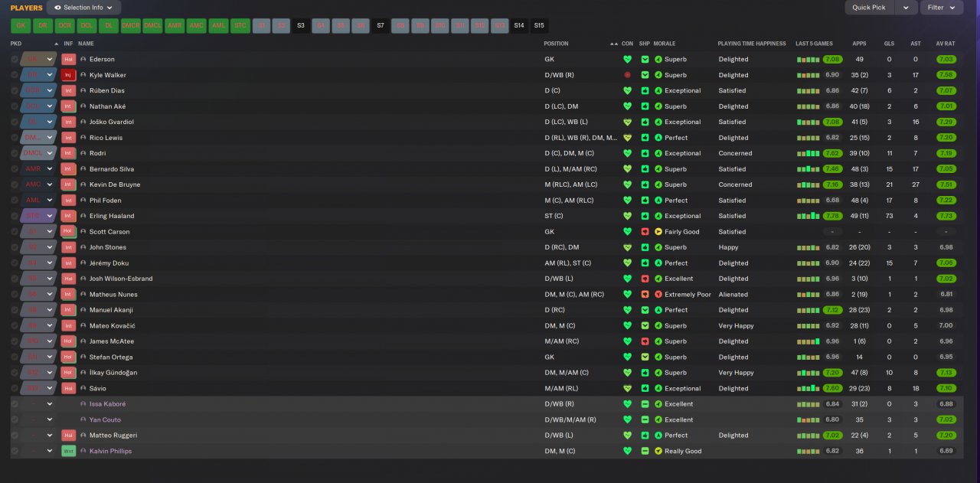Click eye icon on Selection Info button
Screen dimensions: 980x483
(57, 8)
